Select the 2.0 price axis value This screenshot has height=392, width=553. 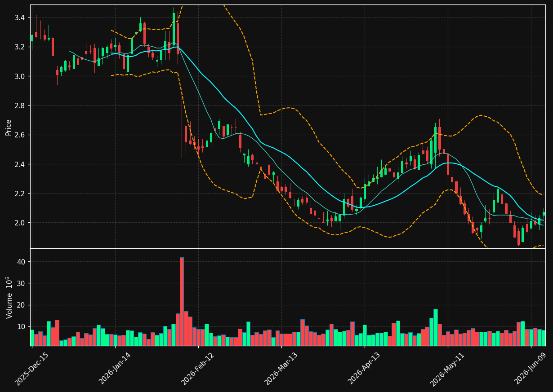tap(19, 223)
